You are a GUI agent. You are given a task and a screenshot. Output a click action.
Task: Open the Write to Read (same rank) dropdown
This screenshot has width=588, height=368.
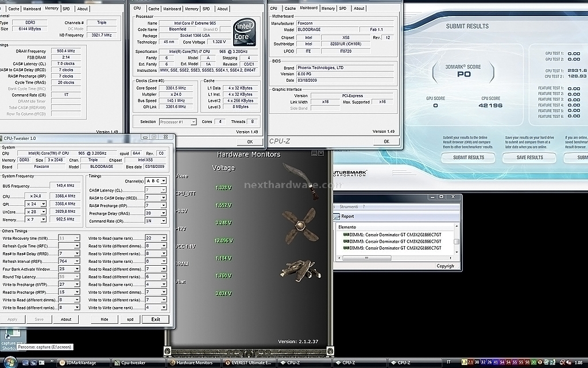pyautogui.click(x=164, y=238)
